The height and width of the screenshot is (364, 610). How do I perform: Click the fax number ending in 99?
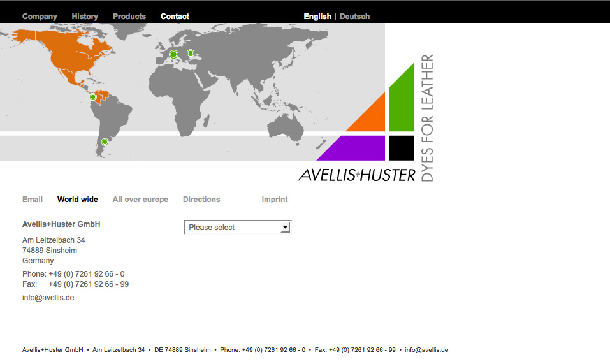coord(89,284)
